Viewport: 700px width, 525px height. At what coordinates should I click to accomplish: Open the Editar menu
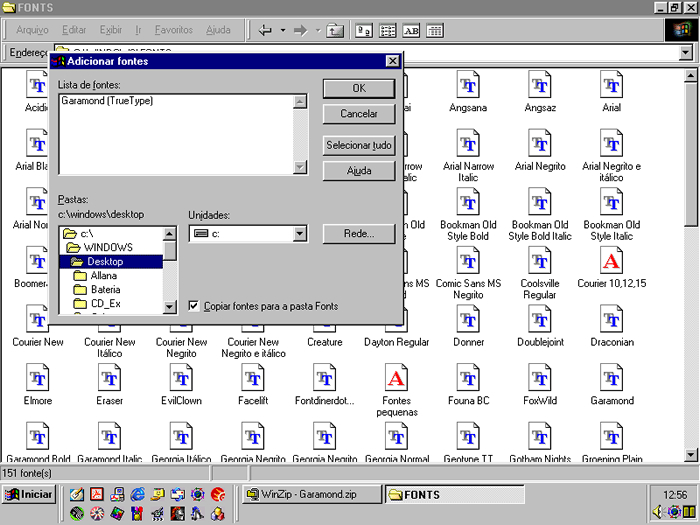[74, 30]
